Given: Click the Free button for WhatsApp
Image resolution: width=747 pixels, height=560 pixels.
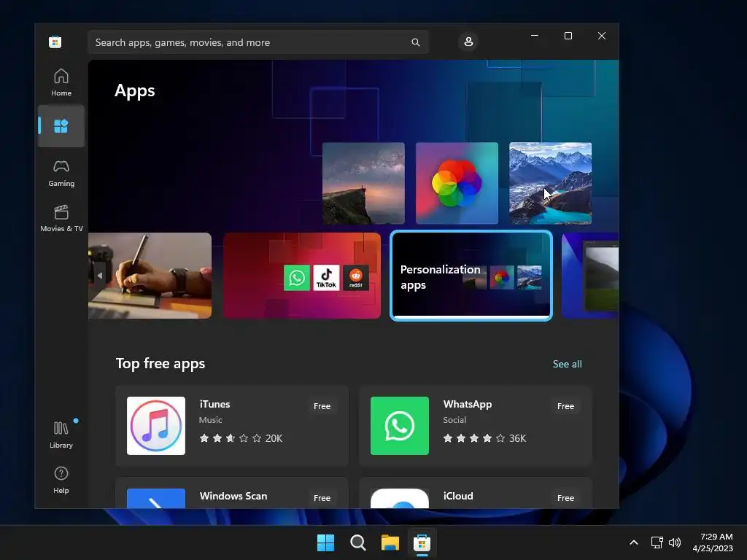Looking at the screenshot, I should coord(565,406).
